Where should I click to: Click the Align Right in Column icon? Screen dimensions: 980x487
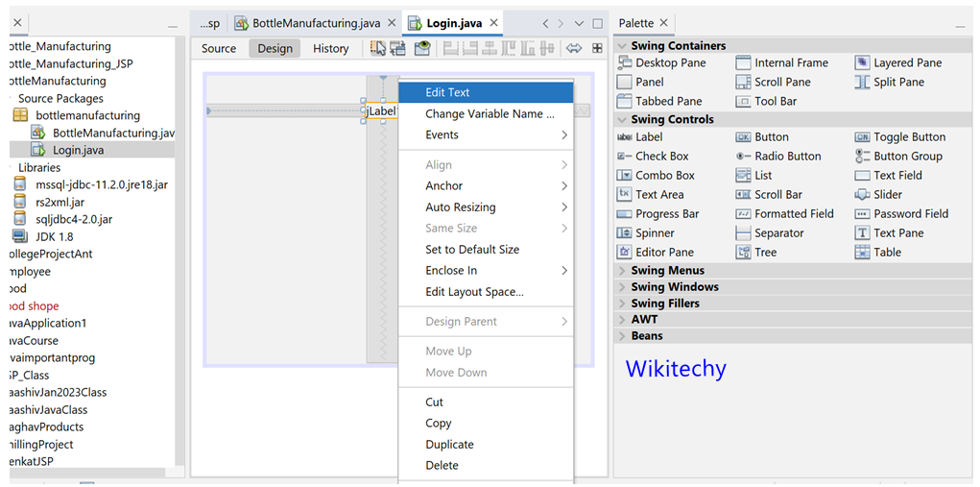(x=470, y=48)
